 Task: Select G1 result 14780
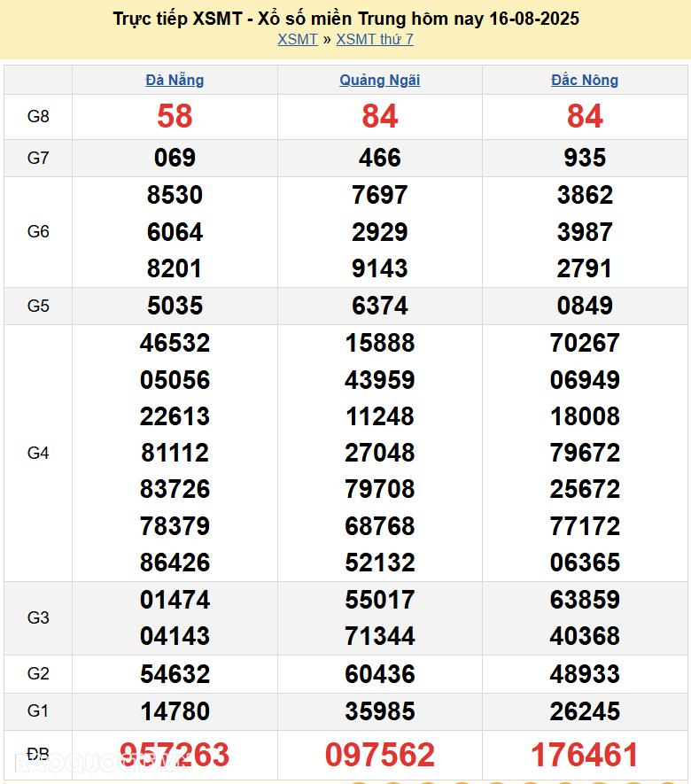tap(175, 711)
